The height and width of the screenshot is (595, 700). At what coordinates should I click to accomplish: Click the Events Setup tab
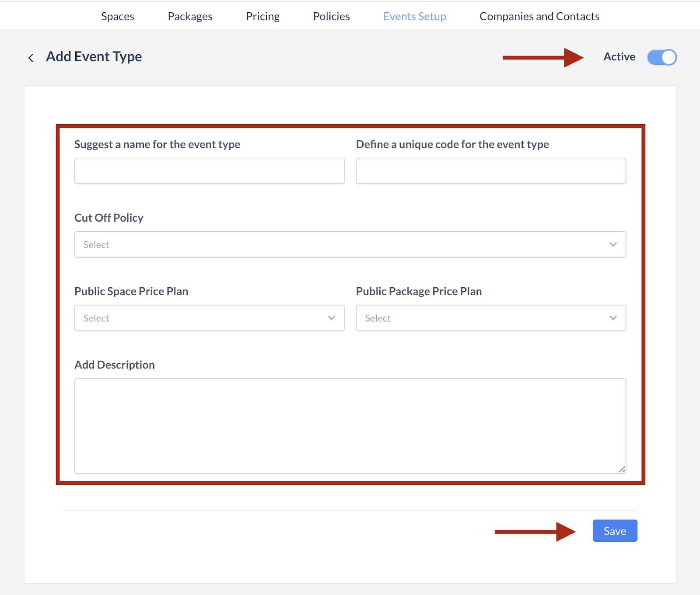(x=414, y=17)
